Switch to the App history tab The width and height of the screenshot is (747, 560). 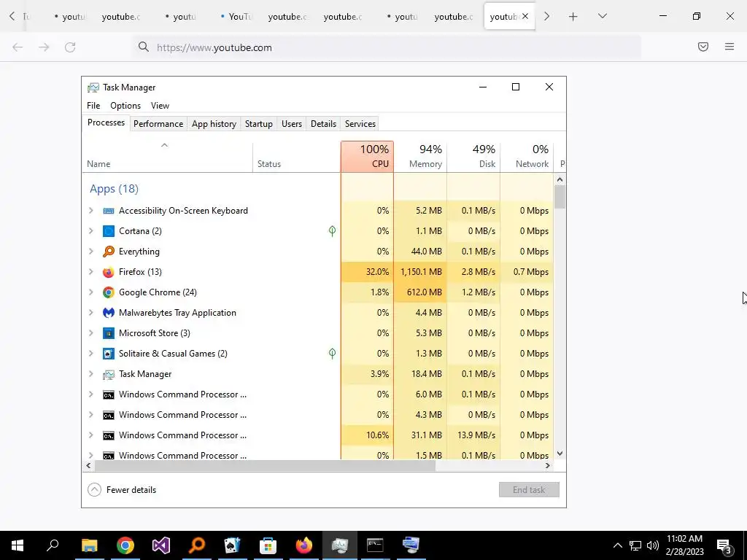214,124
